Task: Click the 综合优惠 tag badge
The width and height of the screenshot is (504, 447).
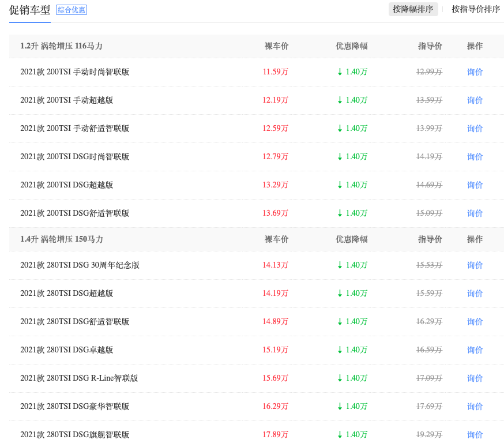Action: tap(72, 10)
